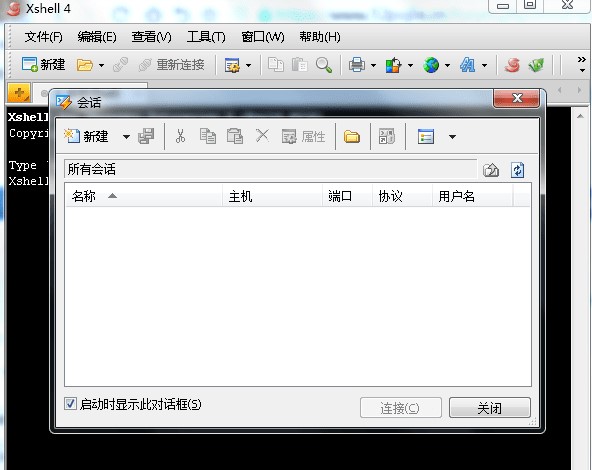Screen dimensions: 592x470
Task: Click the red Xshell swirl toolbar icon
Action: click(512, 65)
